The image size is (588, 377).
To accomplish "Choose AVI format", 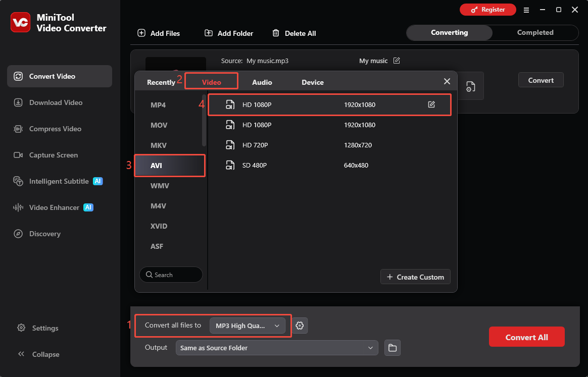I will coord(170,166).
